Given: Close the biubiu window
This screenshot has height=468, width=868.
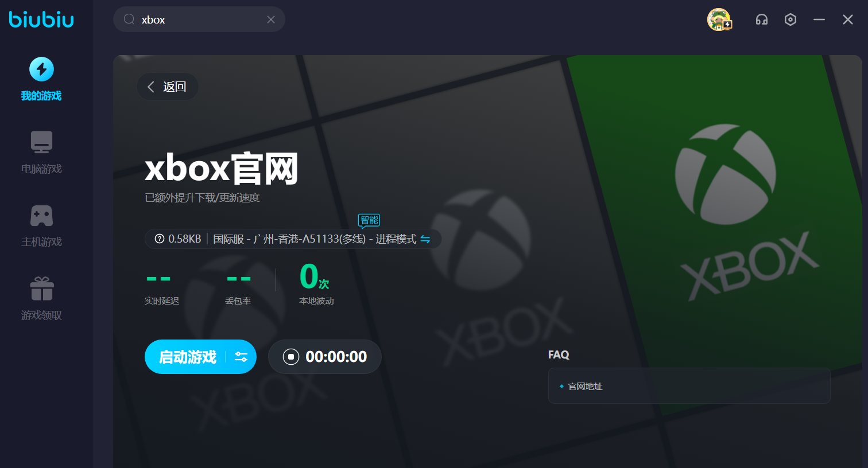Looking at the screenshot, I should 848,19.
